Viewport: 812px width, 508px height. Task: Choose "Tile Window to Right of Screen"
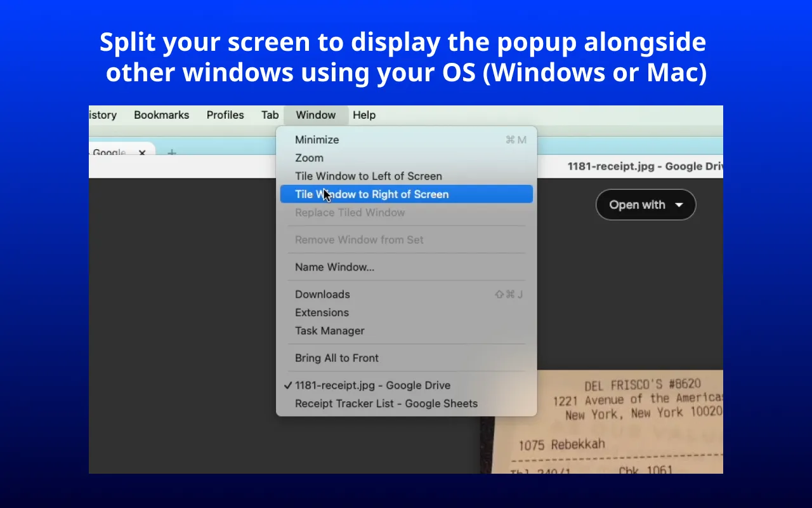(x=372, y=194)
